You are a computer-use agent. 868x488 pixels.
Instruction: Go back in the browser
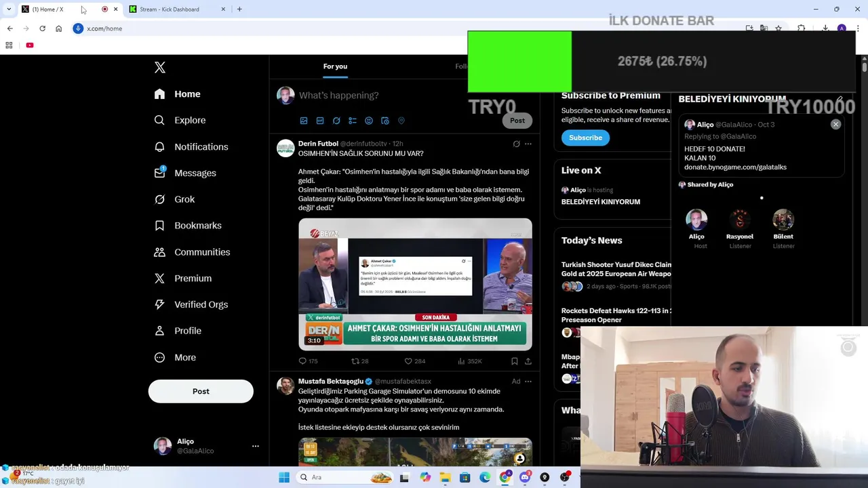(x=9, y=28)
